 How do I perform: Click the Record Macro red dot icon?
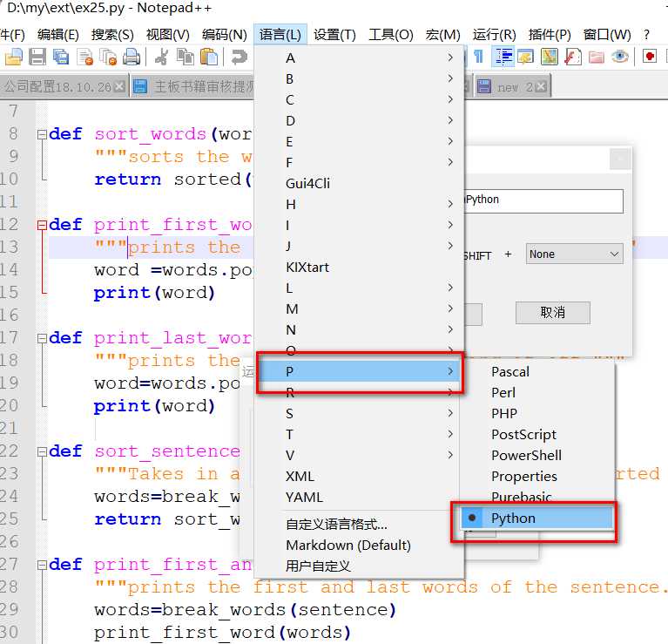[650, 57]
